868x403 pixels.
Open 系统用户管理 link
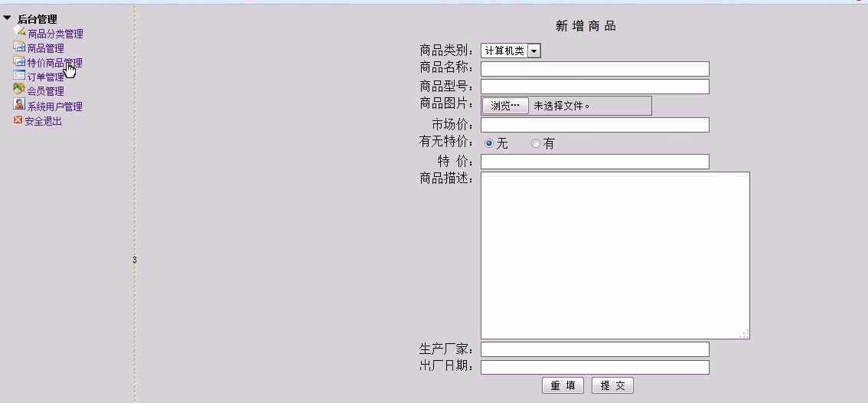pos(55,106)
